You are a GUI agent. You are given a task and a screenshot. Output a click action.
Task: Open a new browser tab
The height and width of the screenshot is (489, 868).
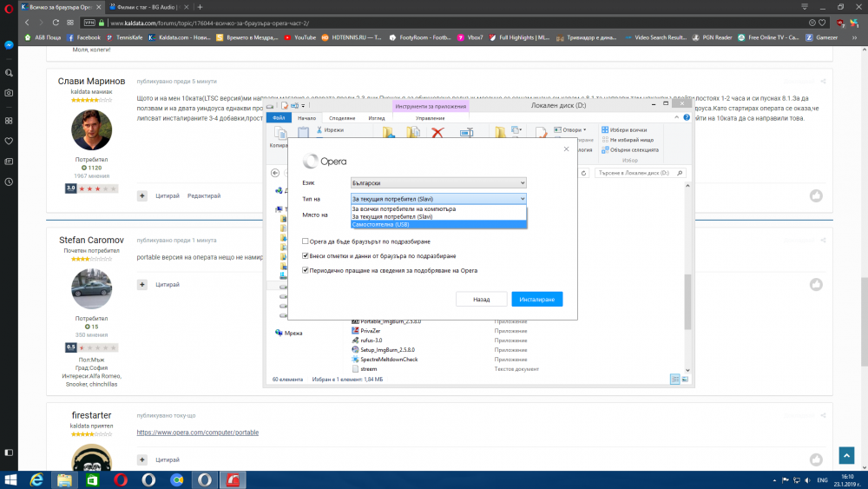[x=200, y=7]
